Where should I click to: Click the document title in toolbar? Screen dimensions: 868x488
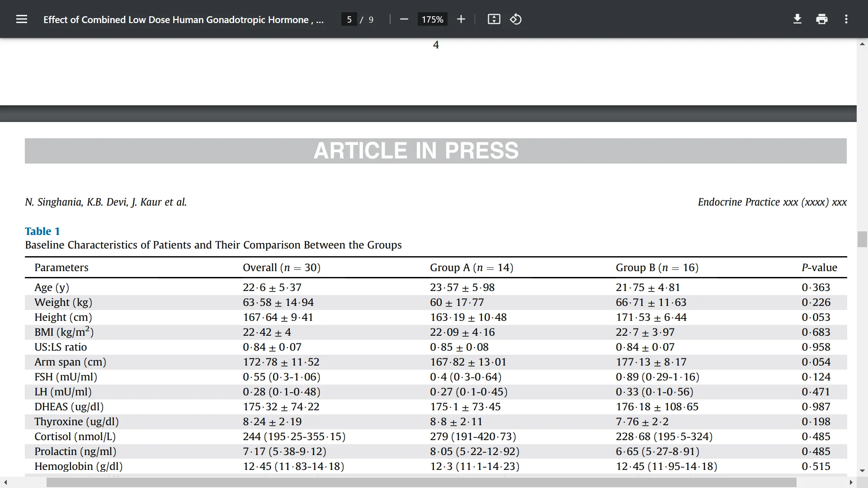[x=184, y=20]
